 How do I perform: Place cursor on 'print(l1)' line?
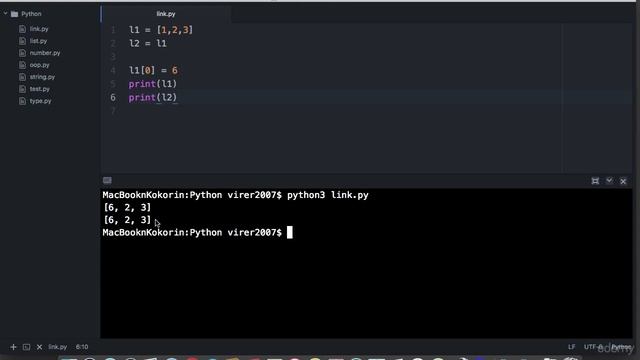click(x=153, y=84)
